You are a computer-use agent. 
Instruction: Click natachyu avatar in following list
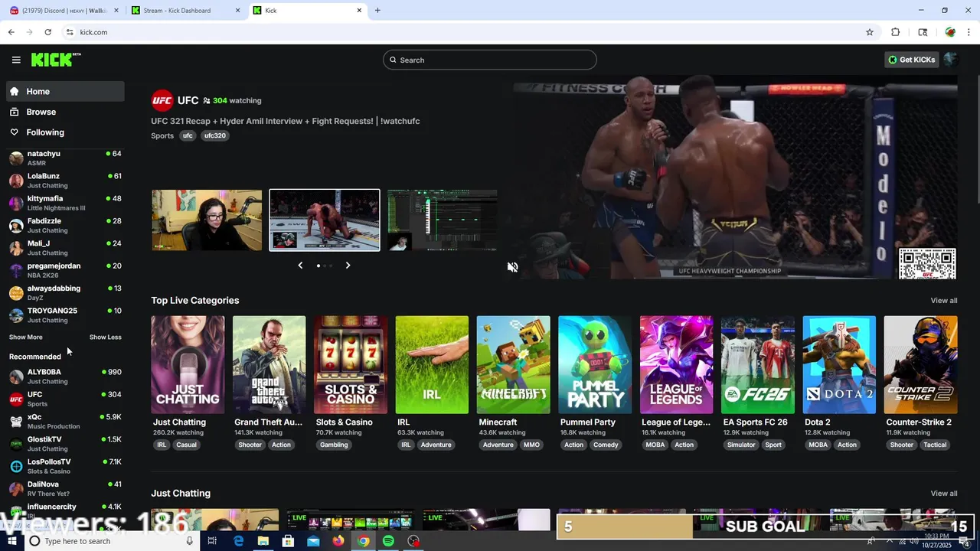click(x=16, y=158)
